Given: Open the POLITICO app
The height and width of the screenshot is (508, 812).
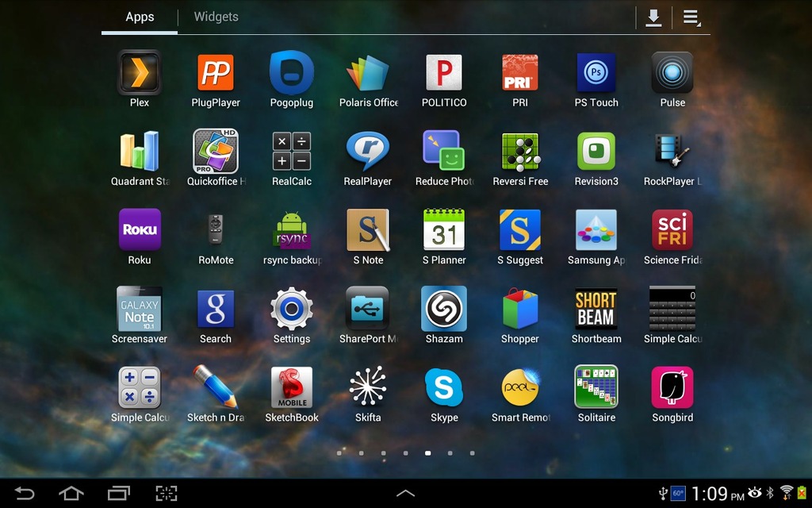Looking at the screenshot, I should (x=444, y=72).
